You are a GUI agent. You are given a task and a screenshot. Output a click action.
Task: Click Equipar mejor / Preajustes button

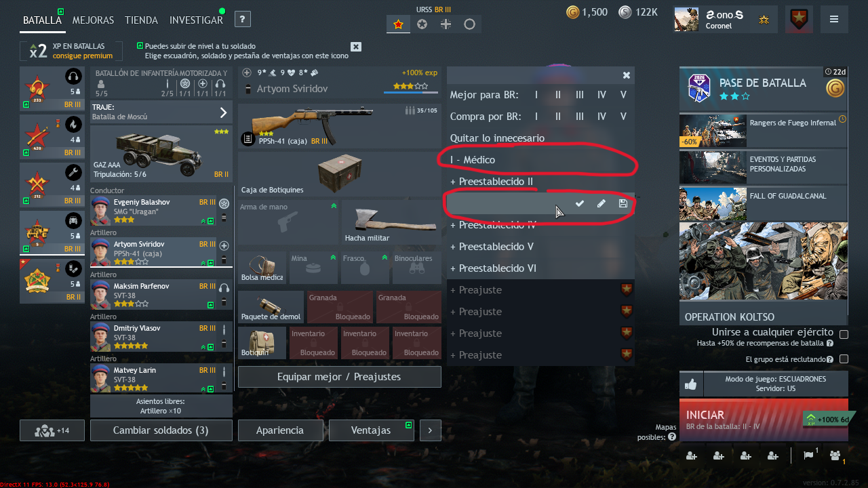[339, 377]
